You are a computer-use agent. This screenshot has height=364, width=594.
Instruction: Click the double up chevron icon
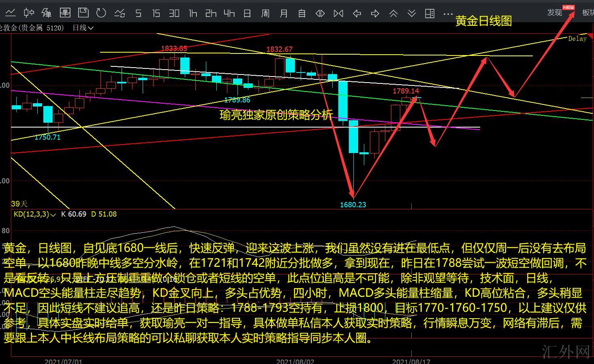pyautogui.click(x=393, y=14)
